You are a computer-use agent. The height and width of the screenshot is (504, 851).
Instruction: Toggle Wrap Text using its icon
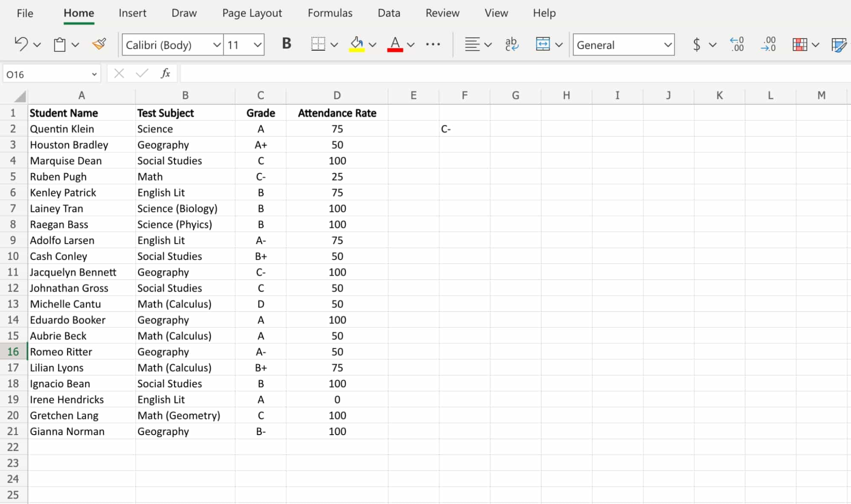[511, 44]
